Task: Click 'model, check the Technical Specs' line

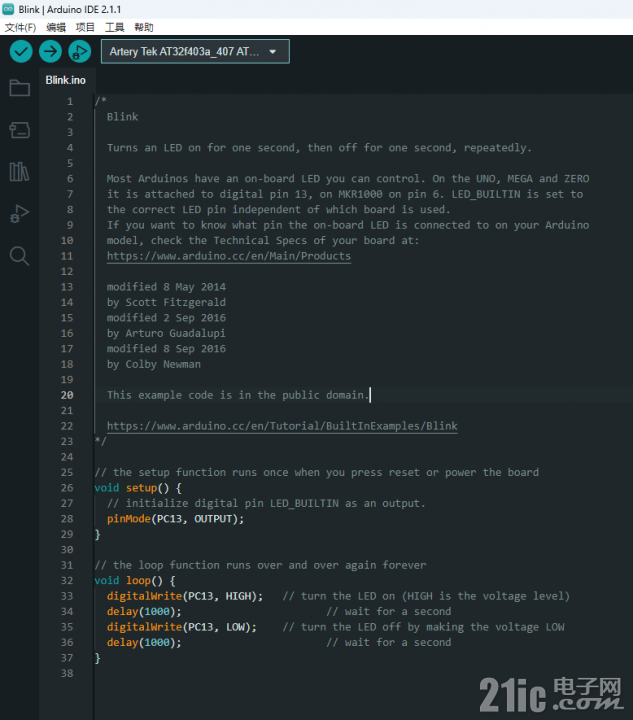Action: click(x=263, y=241)
